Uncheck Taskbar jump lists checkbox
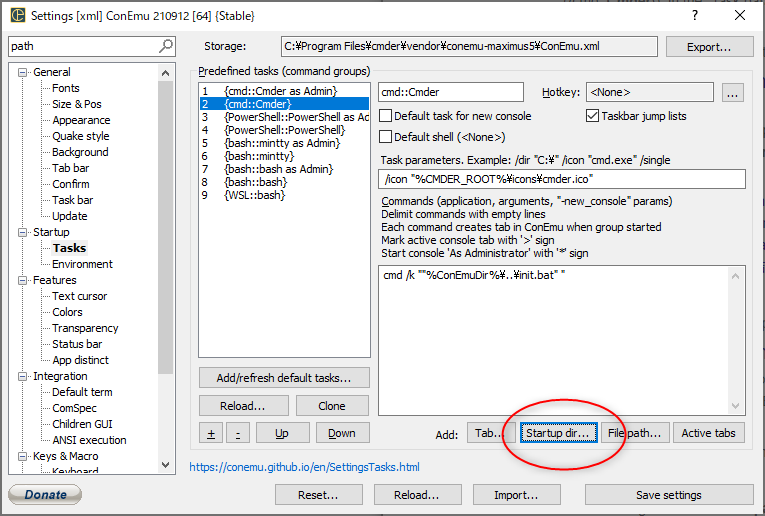The height and width of the screenshot is (516, 765). click(592, 116)
